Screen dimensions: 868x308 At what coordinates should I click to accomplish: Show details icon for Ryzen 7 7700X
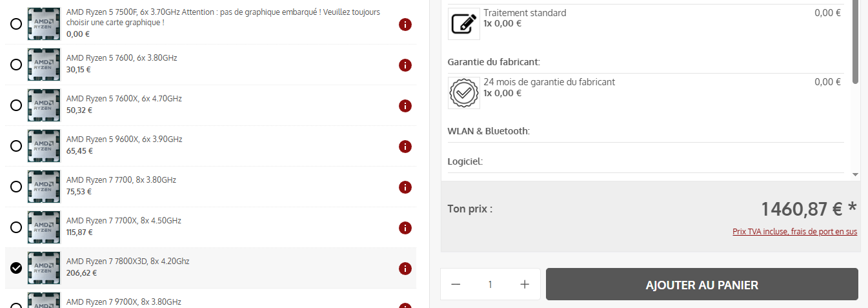tap(405, 228)
